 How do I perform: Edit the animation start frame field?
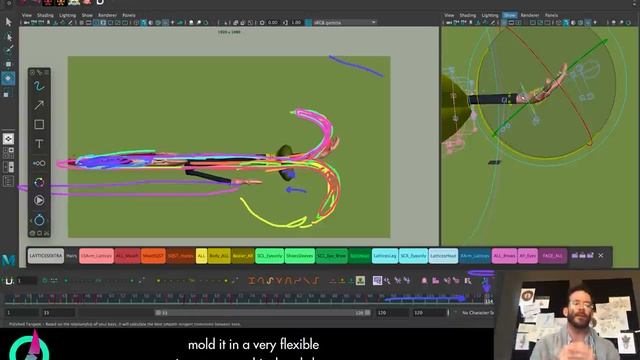[x=21, y=313]
